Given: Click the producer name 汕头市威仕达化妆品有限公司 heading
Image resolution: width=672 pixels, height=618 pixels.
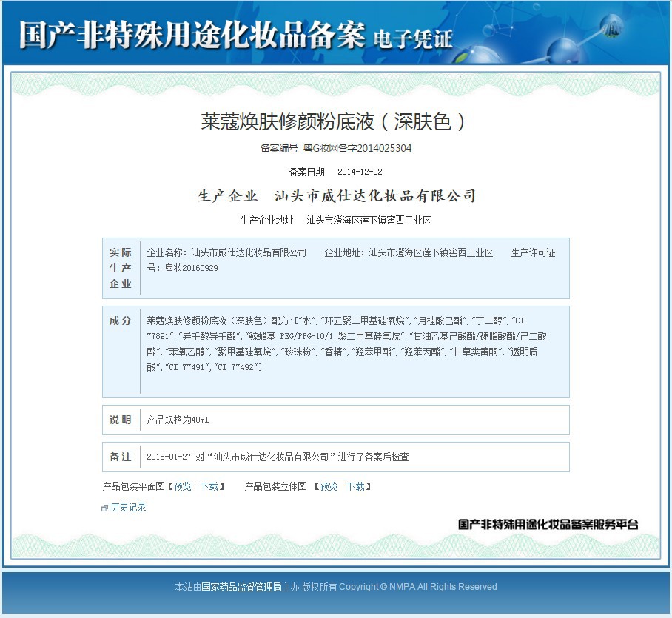Looking at the screenshot, I should [x=375, y=196].
